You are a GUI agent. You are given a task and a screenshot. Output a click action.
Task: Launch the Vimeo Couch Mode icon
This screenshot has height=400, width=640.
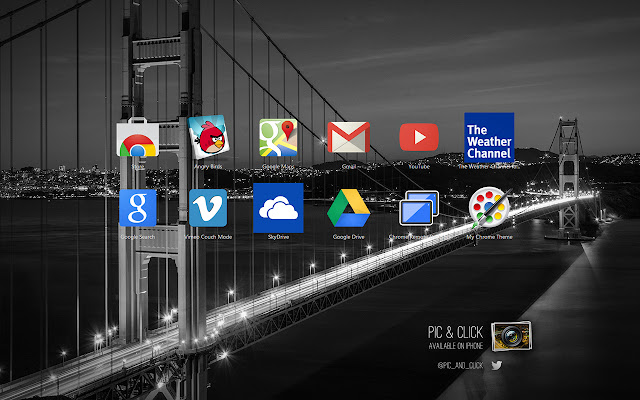208,208
